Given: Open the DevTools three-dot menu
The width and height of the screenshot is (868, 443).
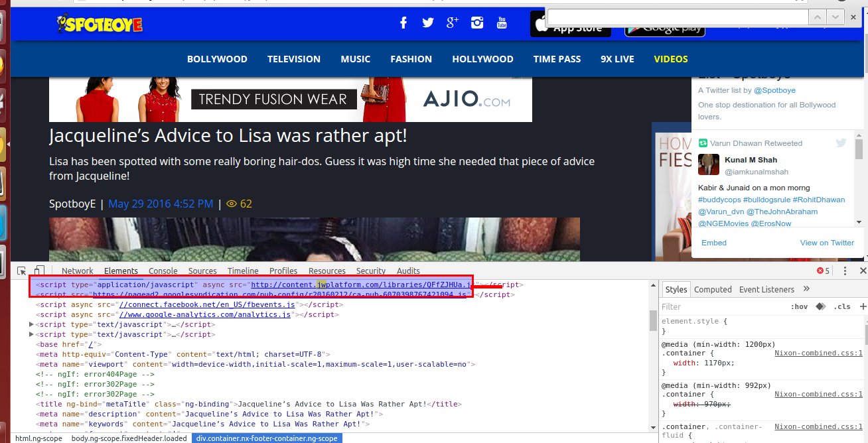Looking at the screenshot, I should [845, 271].
